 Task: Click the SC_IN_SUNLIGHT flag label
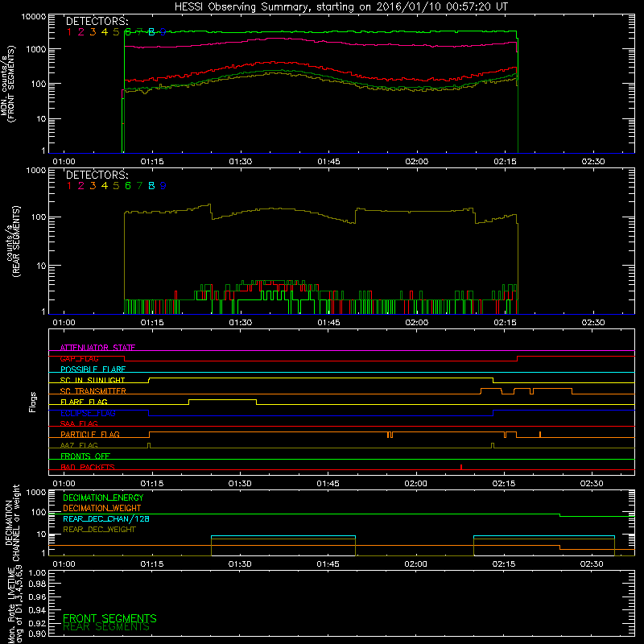(93, 380)
